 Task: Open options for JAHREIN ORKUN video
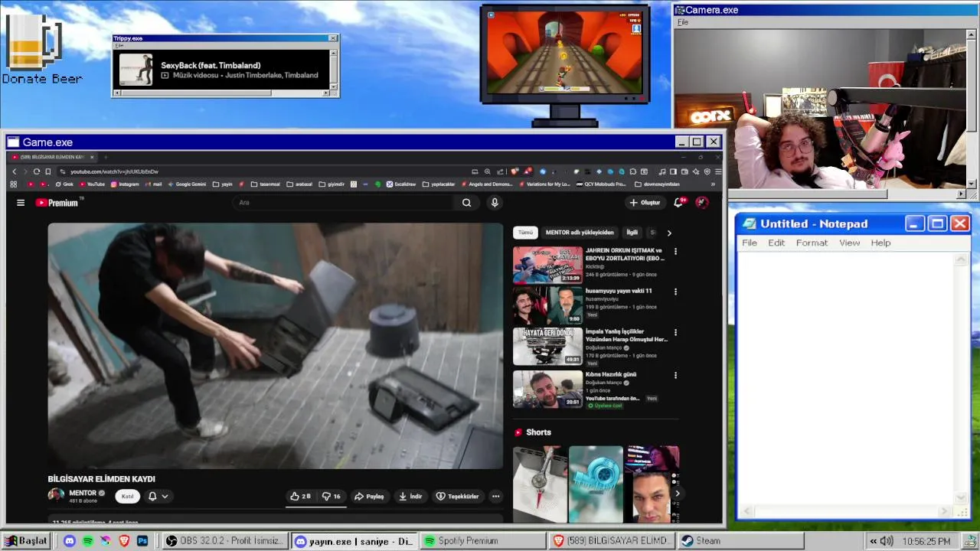(675, 252)
